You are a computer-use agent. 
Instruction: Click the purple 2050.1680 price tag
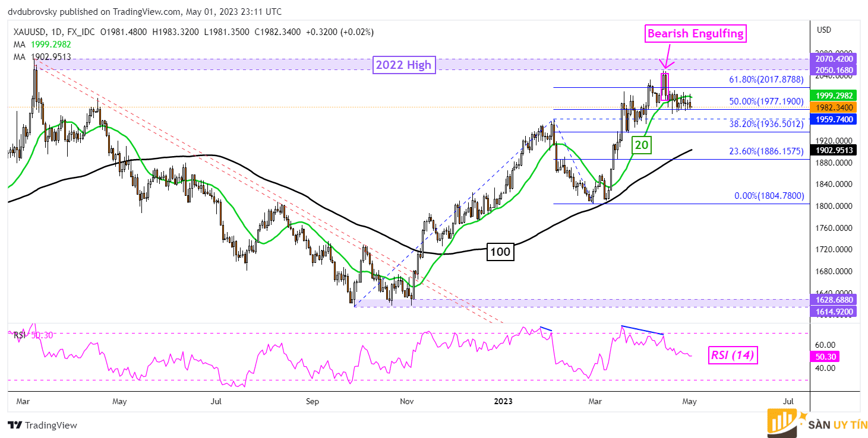pos(835,70)
